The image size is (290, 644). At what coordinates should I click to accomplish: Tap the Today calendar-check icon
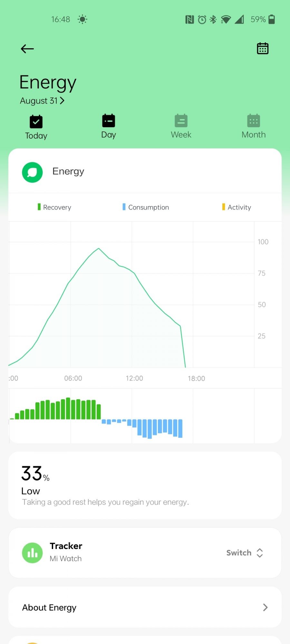36,122
